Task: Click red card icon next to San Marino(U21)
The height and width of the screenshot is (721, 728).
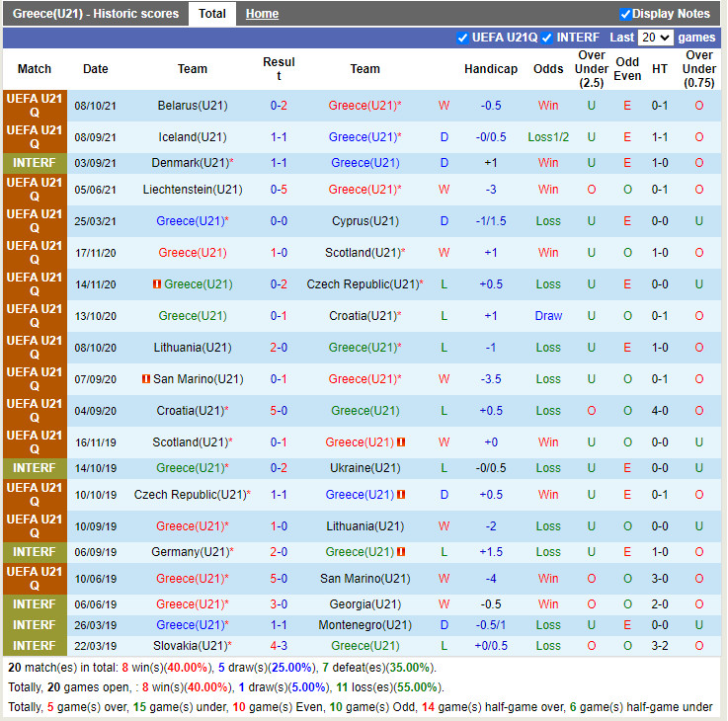Action: point(145,379)
